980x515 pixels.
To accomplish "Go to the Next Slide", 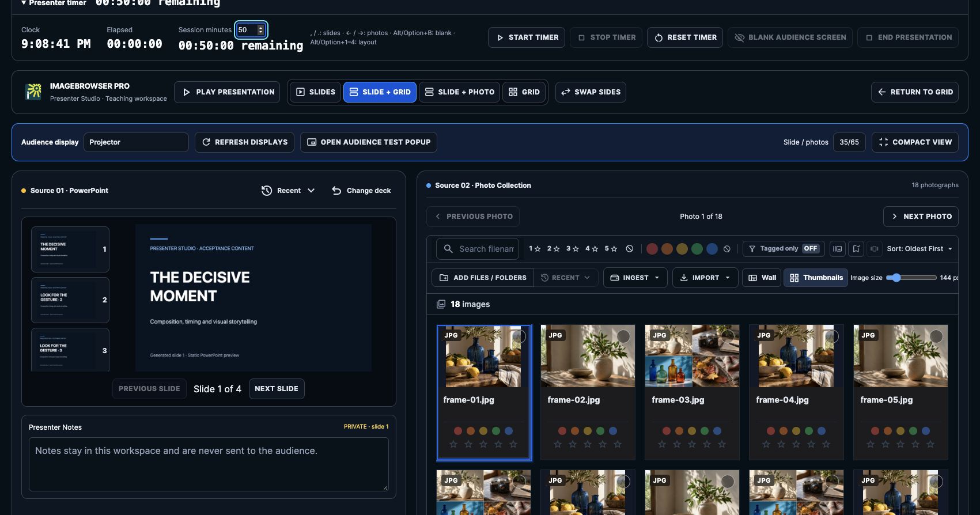I will (x=277, y=389).
